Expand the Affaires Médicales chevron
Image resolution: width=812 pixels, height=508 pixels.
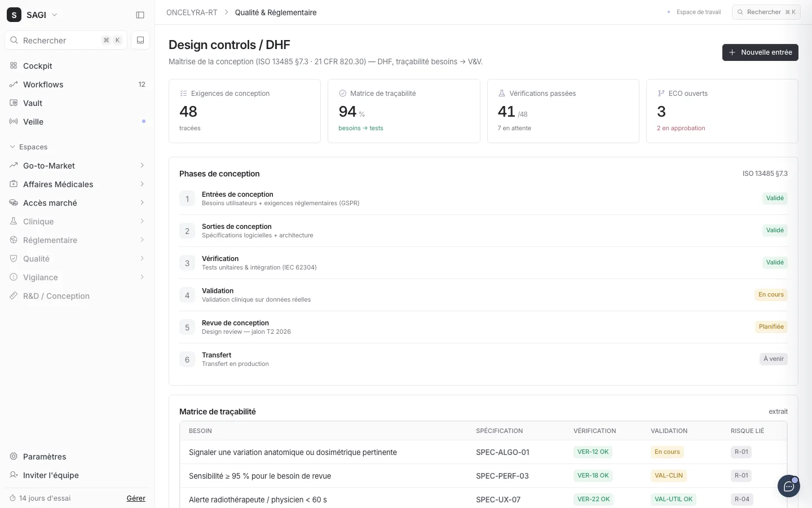coord(142,184)
